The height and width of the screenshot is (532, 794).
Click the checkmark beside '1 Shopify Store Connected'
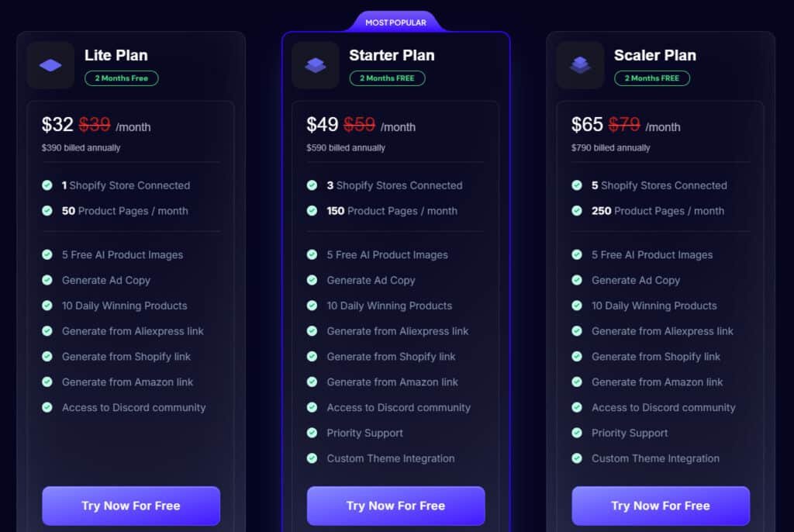pyautogui.click(x=47, y=185)
